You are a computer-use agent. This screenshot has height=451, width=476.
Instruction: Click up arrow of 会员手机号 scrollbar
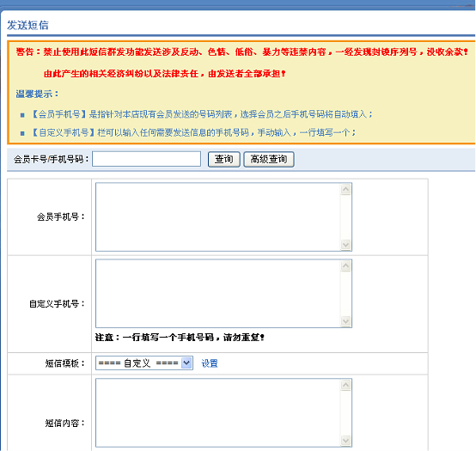(345, 189)
